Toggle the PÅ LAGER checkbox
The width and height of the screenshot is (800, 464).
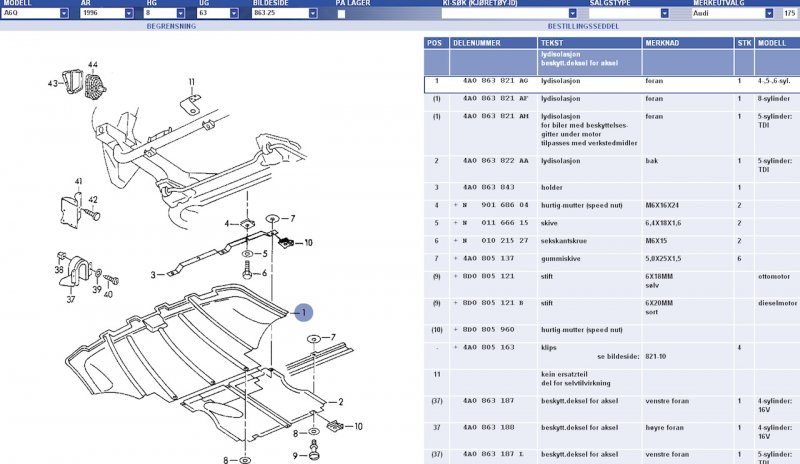(342, 14)
